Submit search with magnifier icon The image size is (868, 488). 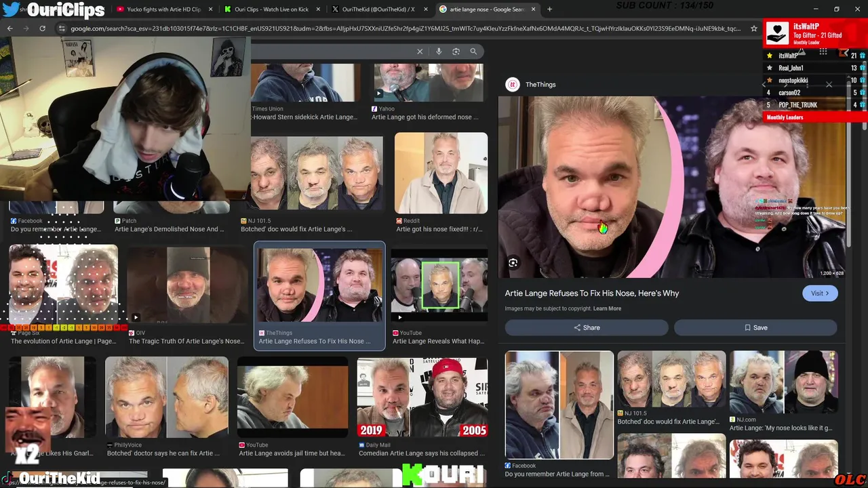point(473,52)
